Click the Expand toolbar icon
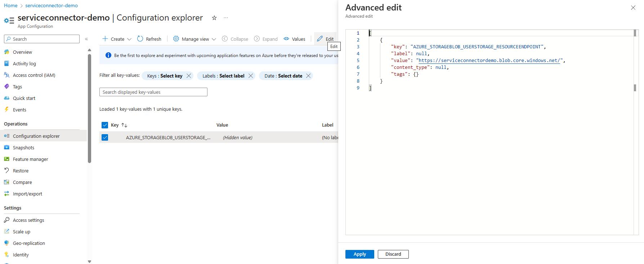The height and width of the screenshot is (264, 644). tap(257, 39)
